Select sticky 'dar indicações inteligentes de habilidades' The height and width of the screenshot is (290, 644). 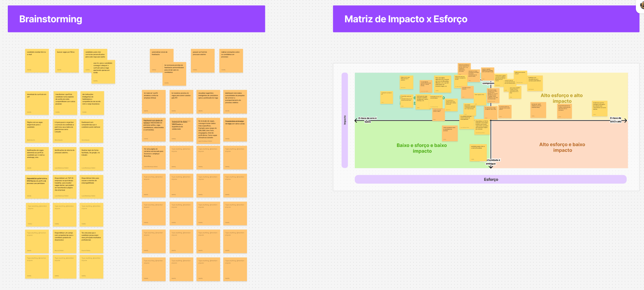[92, 103]
